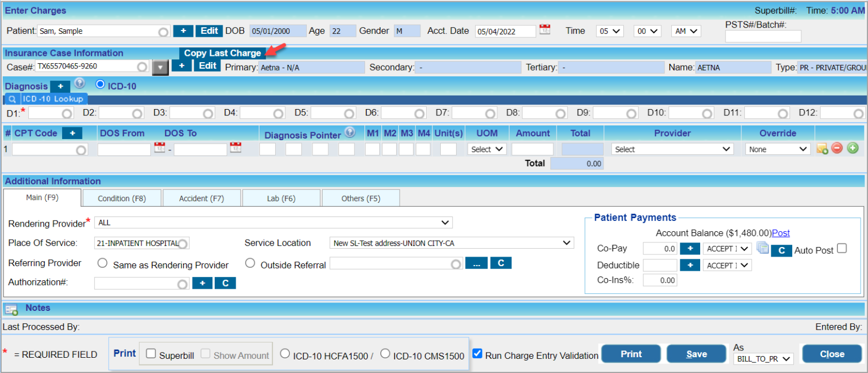868x373 pixels.
Task: Select Outside Referral radio option
Action: pyautogui.click(x=250, y=263)
